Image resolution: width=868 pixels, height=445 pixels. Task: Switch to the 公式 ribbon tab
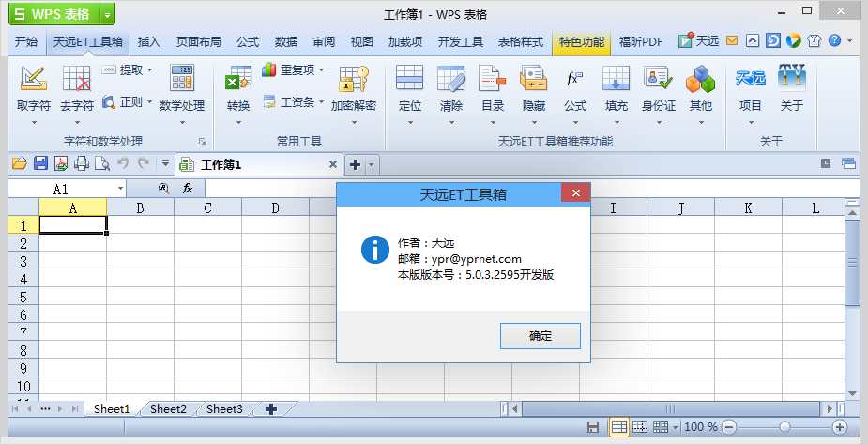click(x=248, y=41)
